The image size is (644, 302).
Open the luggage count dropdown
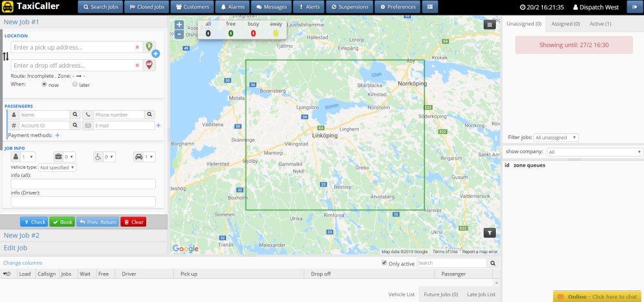[69, 156]
